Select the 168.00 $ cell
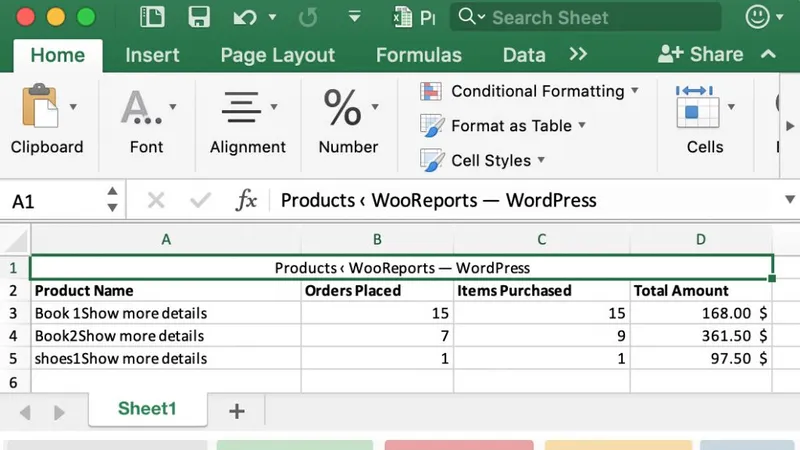800x450 pixels. 701,313
